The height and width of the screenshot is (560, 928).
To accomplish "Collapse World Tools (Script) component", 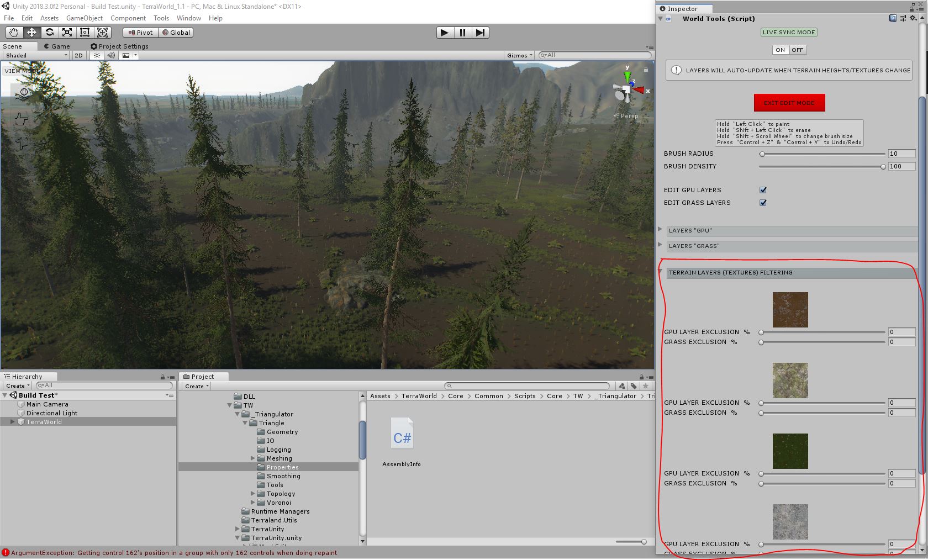I will click(x=661, y=18).
